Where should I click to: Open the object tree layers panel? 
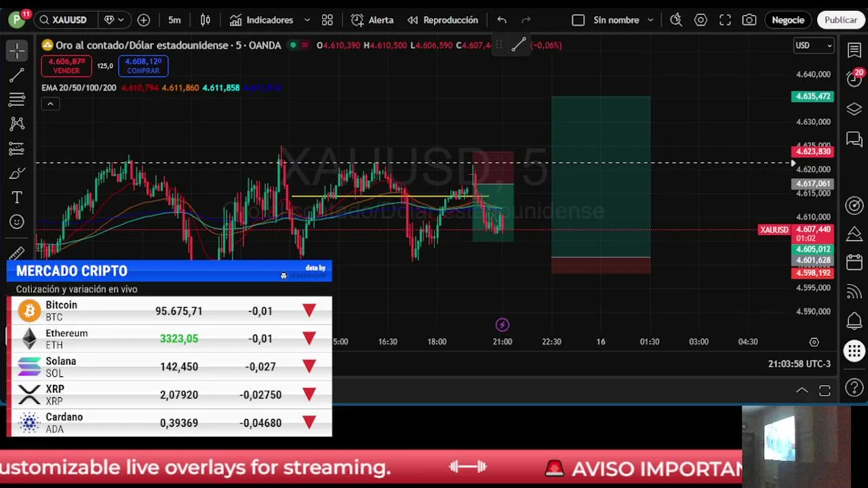coord(854,109)
